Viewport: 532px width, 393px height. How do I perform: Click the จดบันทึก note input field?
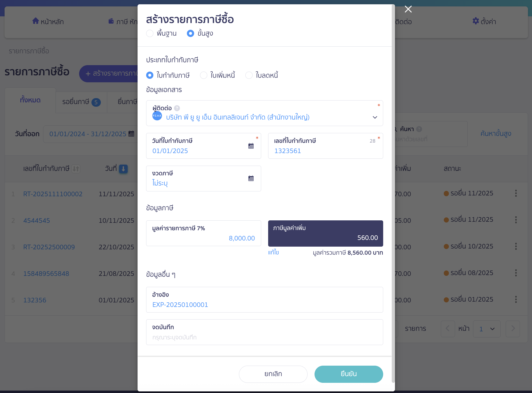(265, 332)
